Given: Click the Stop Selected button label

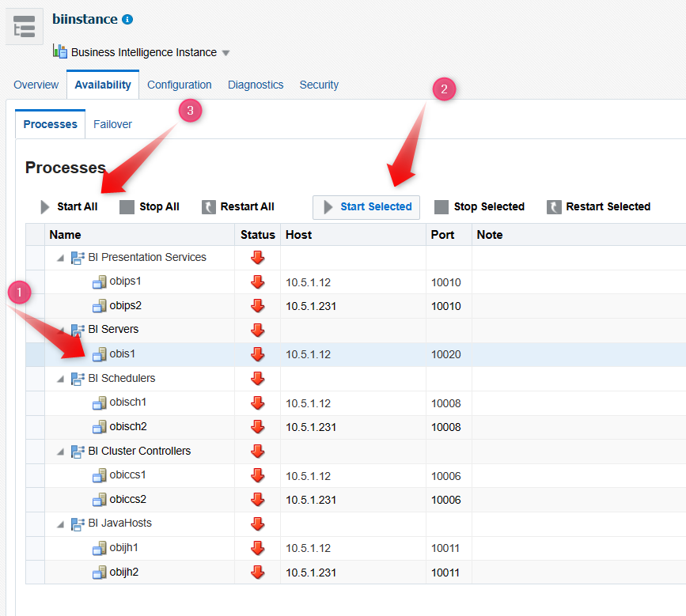Looking at the screenshot, I should (x=489, y=207).
